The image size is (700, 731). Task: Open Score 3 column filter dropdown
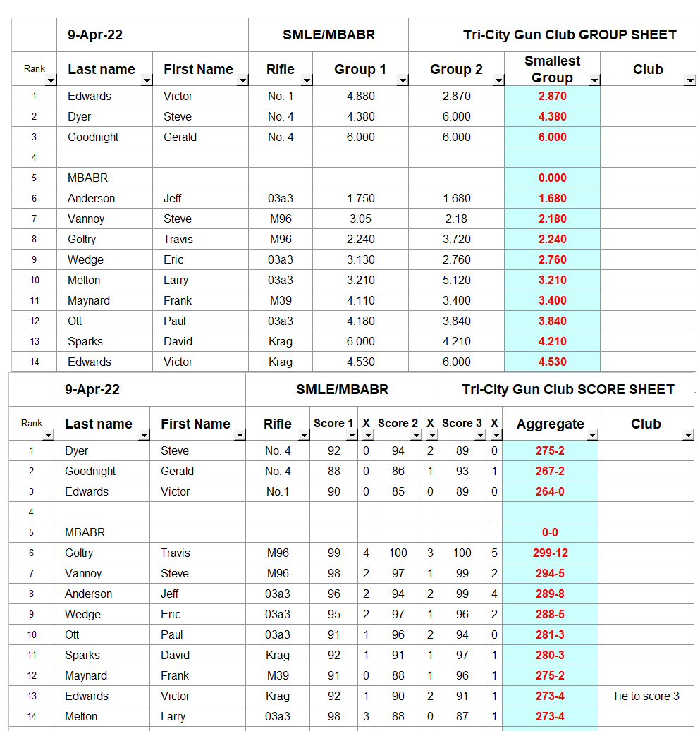[x=479, y=436]
